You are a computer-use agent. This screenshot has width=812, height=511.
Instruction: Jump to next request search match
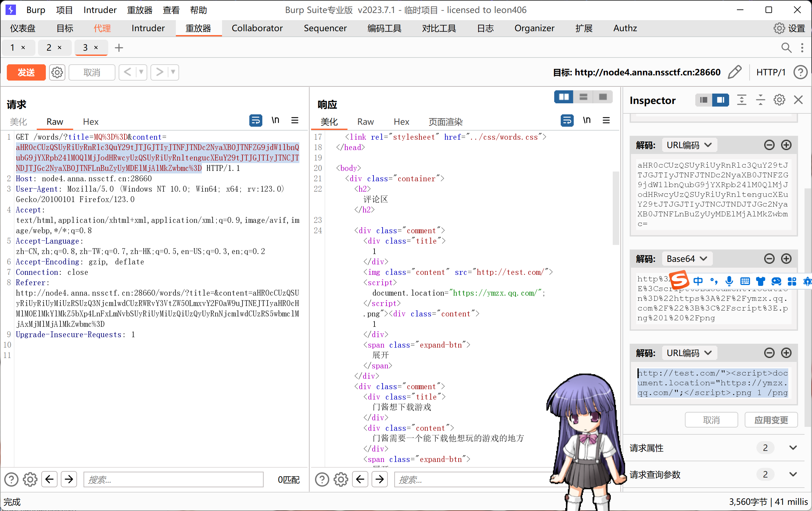point(69,479)
